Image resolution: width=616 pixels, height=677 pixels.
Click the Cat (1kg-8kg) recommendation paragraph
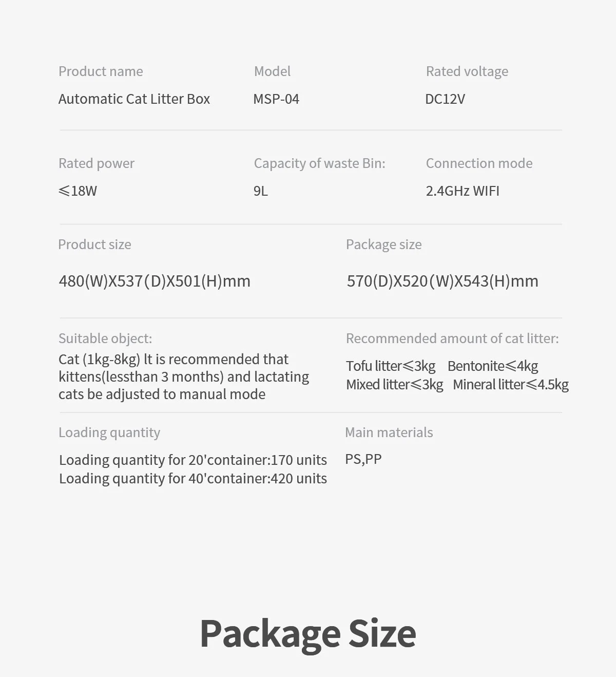point(184,377)
